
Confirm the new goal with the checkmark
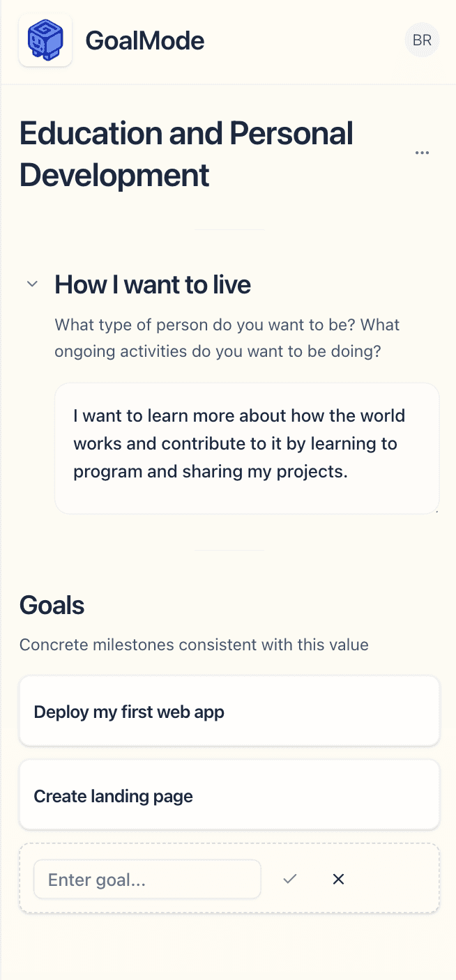click(290, 879)
